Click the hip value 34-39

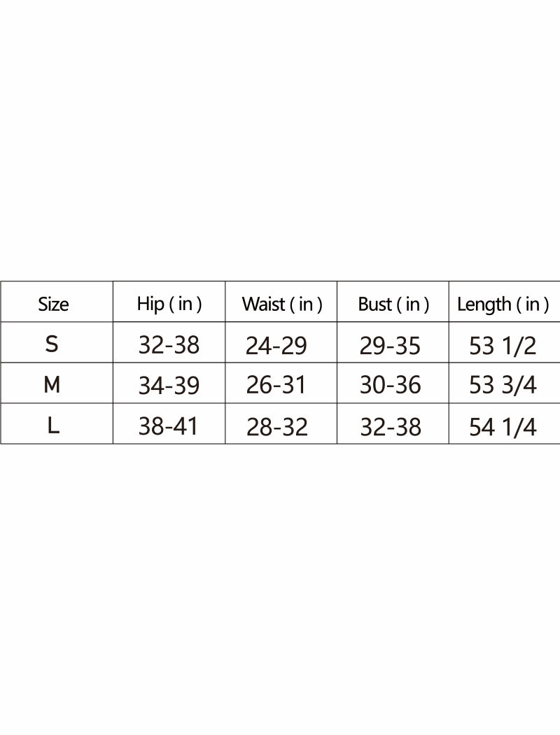[169, 386]
